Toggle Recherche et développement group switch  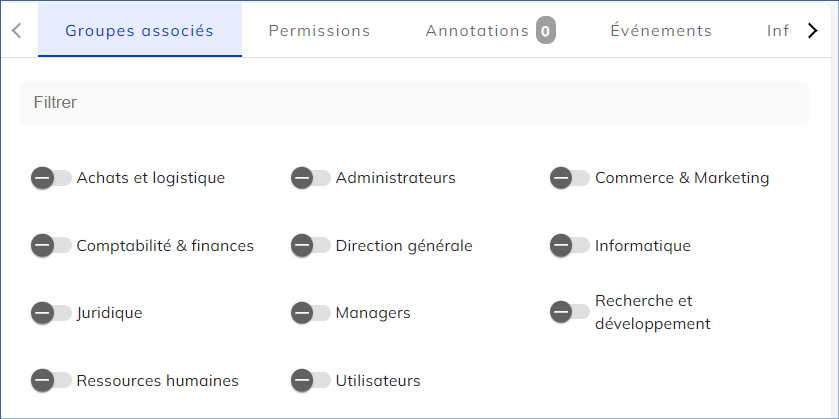(x=569, y=312)
